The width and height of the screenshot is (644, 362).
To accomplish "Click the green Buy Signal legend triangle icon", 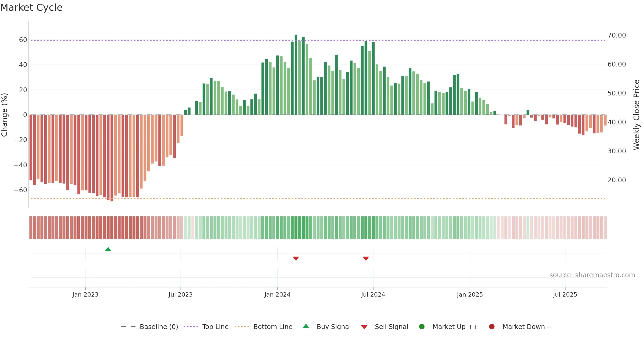I will [x=306, y=326].
